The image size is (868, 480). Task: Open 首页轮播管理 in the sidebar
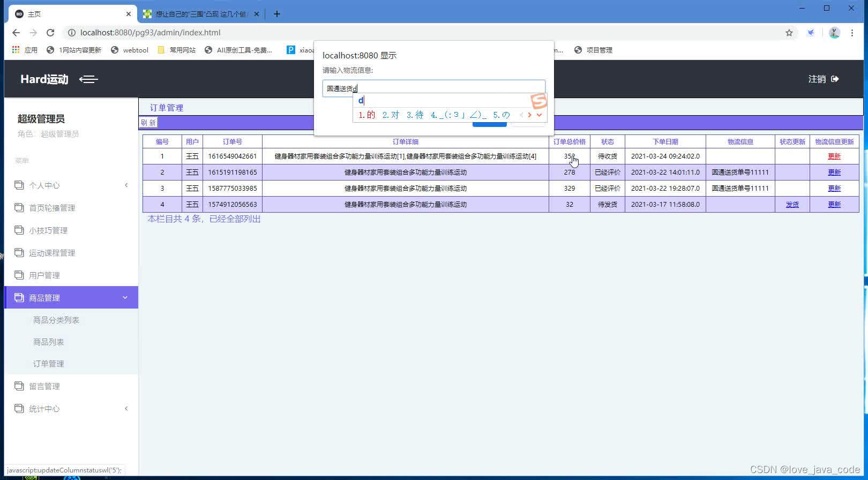(52, 208)
